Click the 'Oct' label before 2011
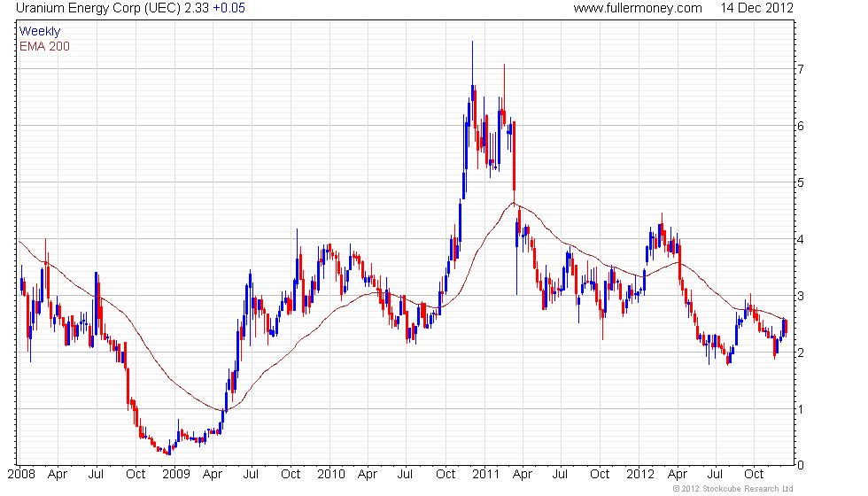Screen dimensions: 868x496 (446, 475)
